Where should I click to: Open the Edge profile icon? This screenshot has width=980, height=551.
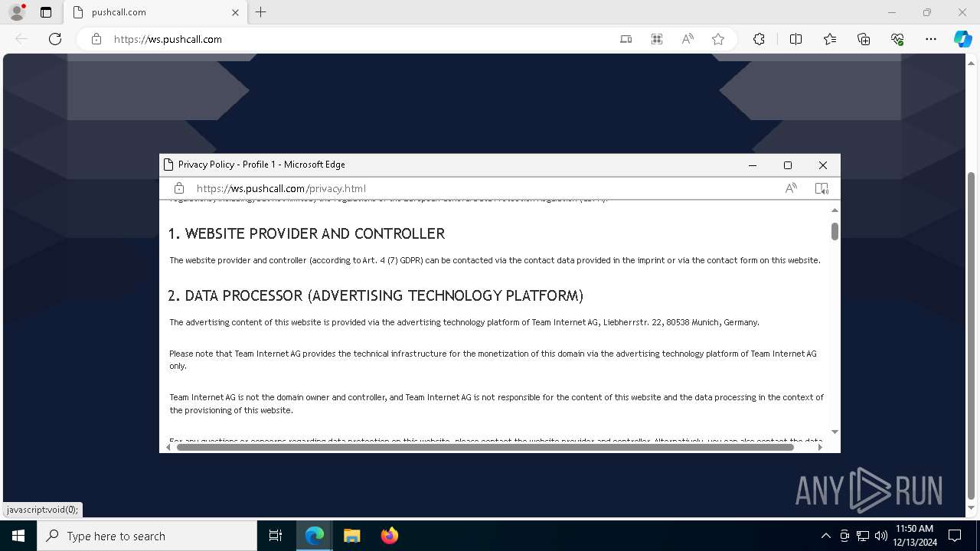click(16, 12)
